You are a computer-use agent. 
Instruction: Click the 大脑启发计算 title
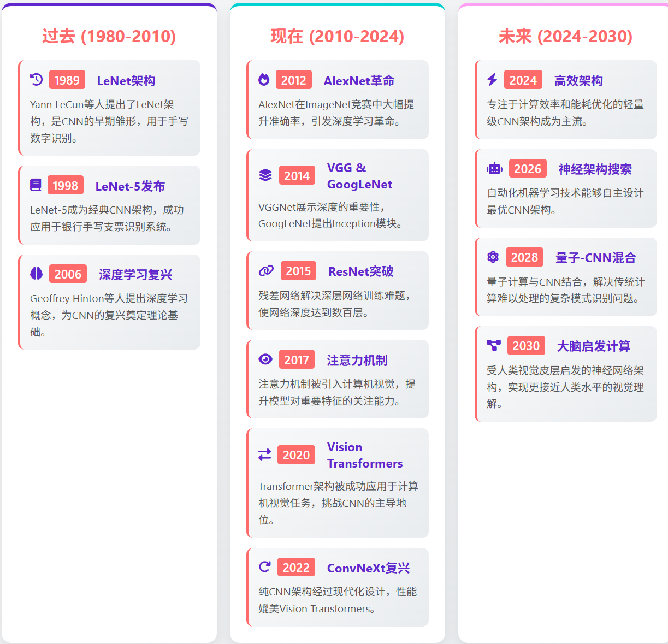594,346
